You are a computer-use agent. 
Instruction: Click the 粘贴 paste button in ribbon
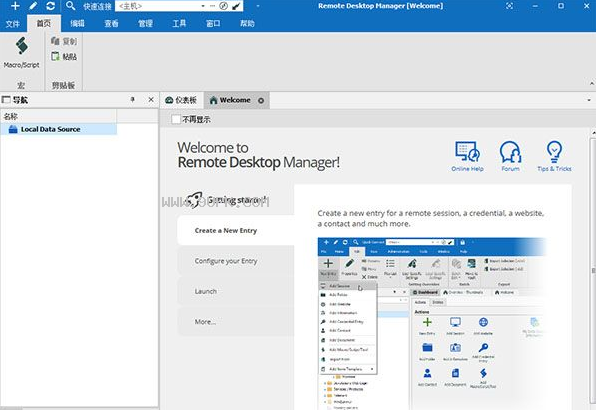[64, 56]
